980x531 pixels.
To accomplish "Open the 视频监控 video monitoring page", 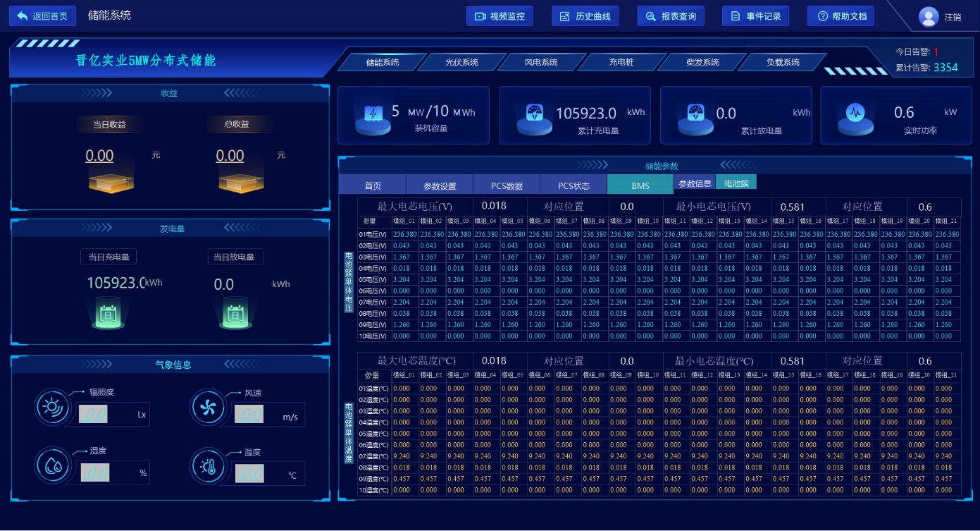I will coord(500,16).
